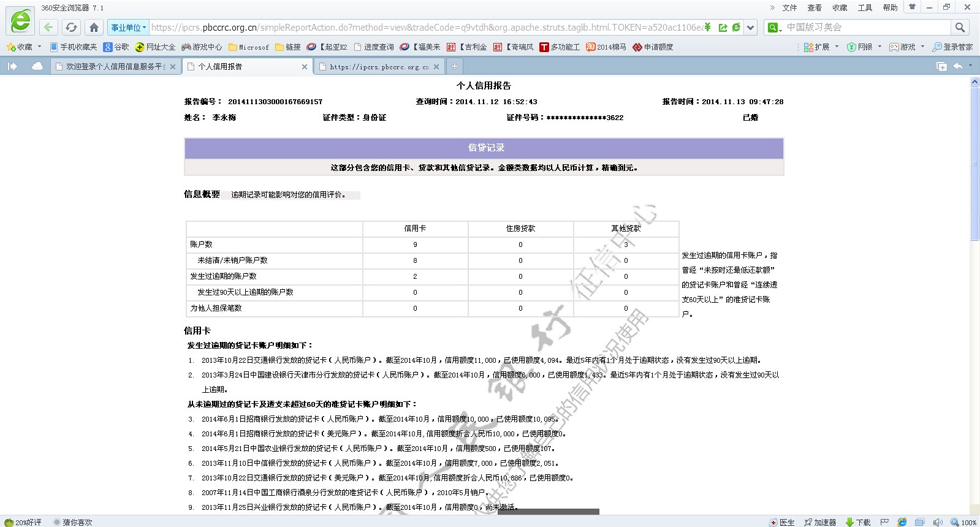980x527 pixels.
Task: Click the address bar URL field
Action: coord(427,28)
